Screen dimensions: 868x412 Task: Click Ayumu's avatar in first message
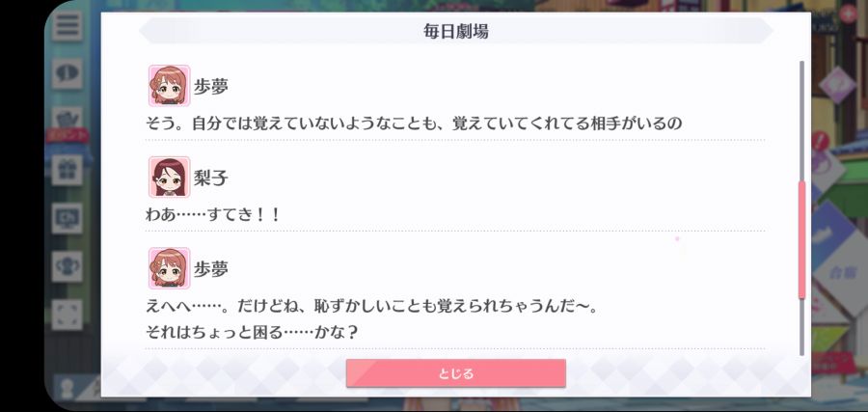170,86
